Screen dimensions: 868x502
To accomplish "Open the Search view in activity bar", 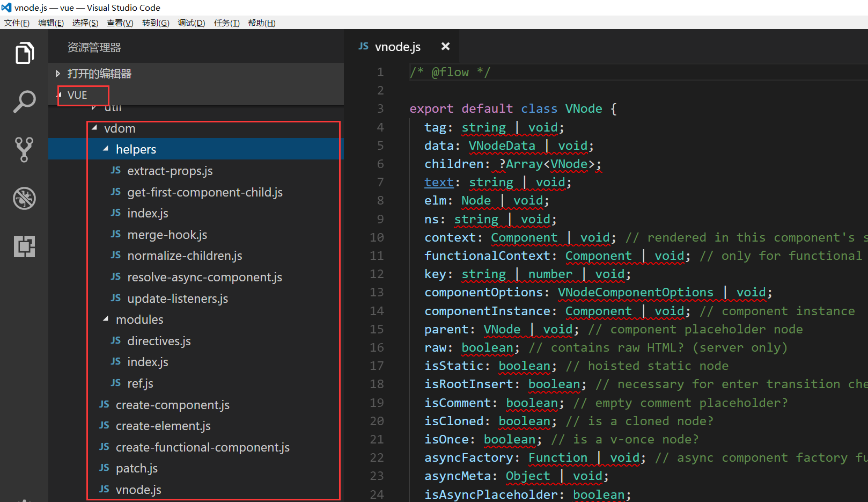I will pos(24,101).
